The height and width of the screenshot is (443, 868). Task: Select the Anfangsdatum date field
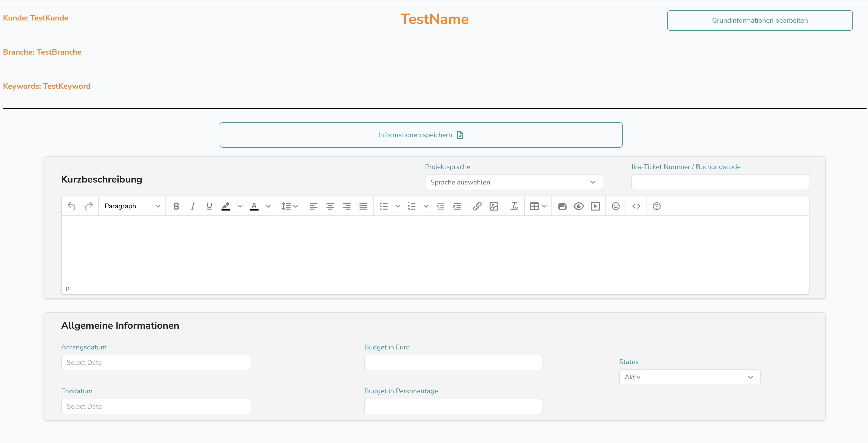(156, 362)
